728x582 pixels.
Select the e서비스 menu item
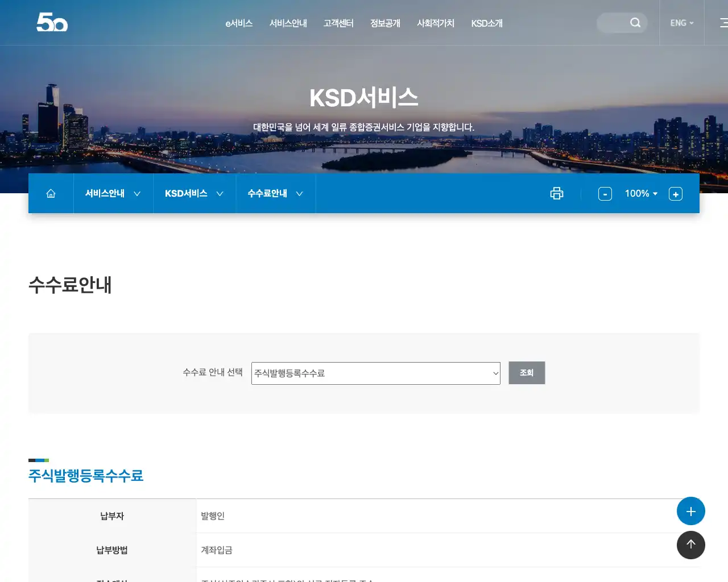(x=239, y=23)
